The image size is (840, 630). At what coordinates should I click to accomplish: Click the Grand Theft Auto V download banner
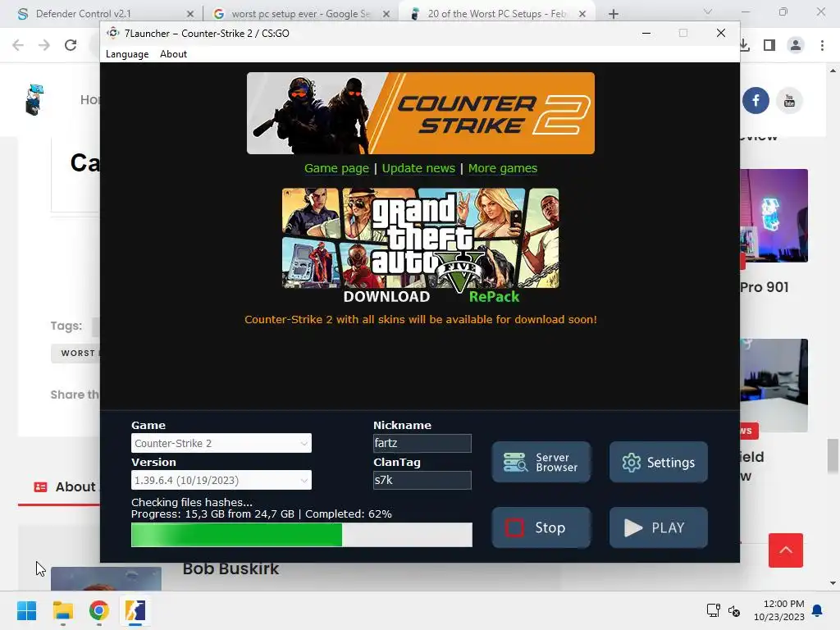tap(421, 246)
